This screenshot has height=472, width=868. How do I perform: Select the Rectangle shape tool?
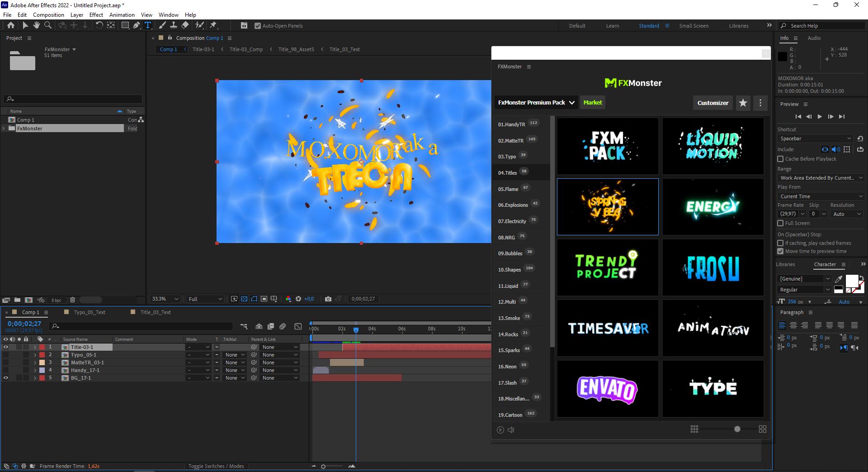[x=125, y=25]
